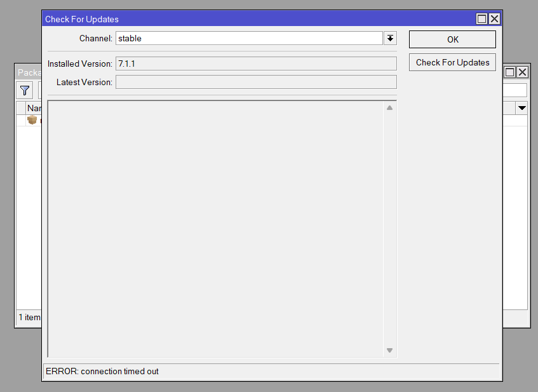Click the 1 item status text
Screen dimensions: 538x392
(29, 318)
